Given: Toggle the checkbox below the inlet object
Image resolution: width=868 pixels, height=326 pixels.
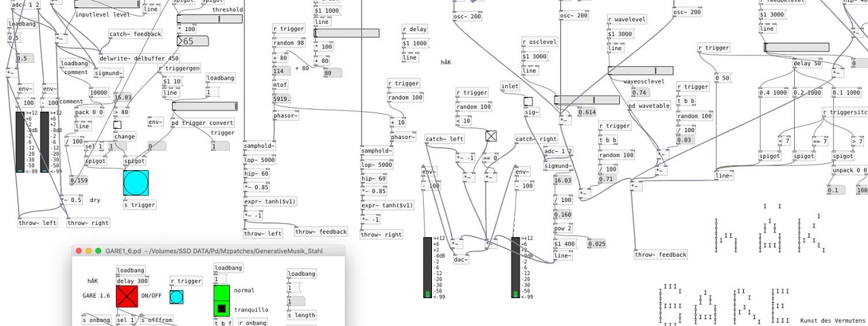Looking at the screenshot, I should (x=528, y=102).
